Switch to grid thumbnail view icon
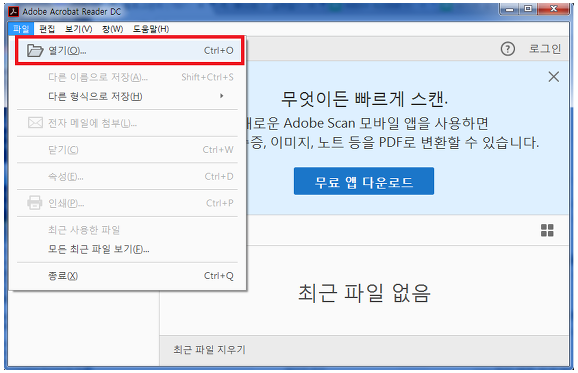This screenshot has height=373, width=578. coord(547,230)
